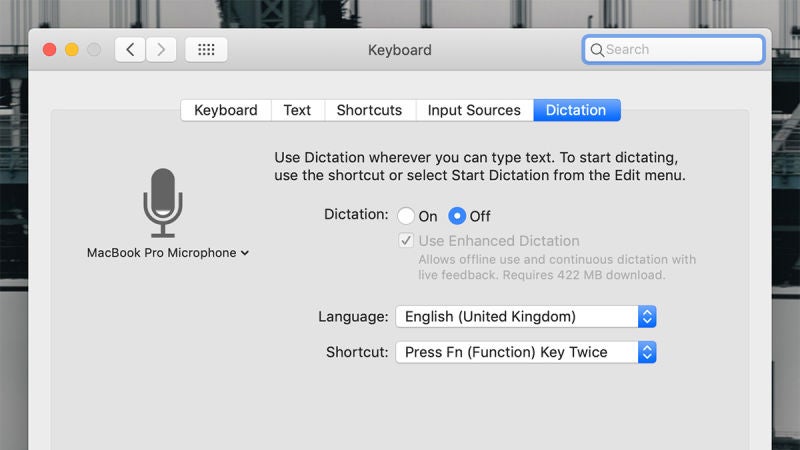The image size is (800, 450).
Task: Select the Shortcuts tab
Action: pyautogui.click(x=369, y=110)
